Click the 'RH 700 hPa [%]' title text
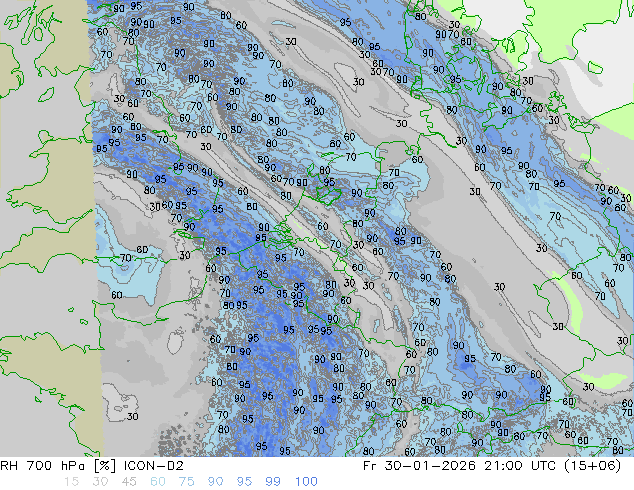This screenshot has width=634, height=490. pos(58,466)
